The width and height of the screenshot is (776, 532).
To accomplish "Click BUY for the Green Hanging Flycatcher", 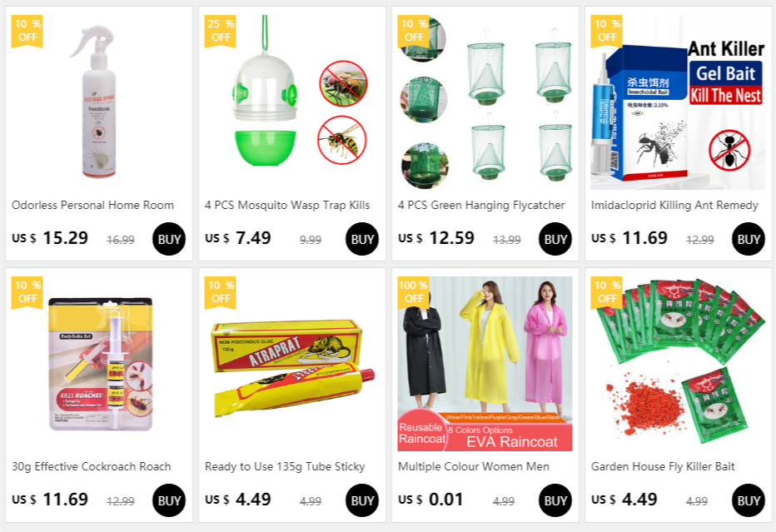I will click(x=555, y=239).
